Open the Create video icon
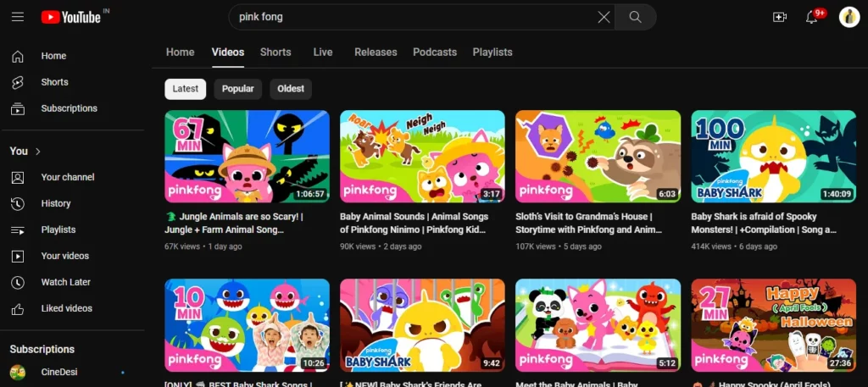The height and width of the screenshot is (387, 868). click(x=780, y=17)
